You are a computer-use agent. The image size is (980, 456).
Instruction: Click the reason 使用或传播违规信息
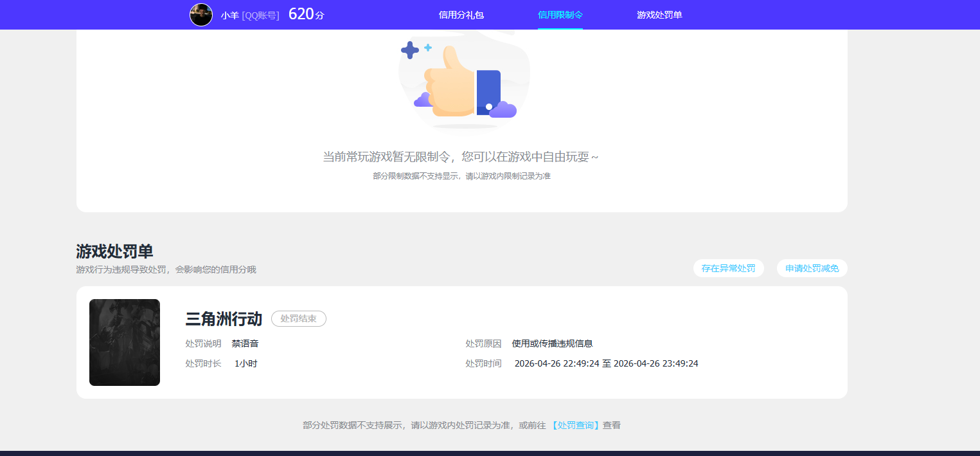click(552, 343)
